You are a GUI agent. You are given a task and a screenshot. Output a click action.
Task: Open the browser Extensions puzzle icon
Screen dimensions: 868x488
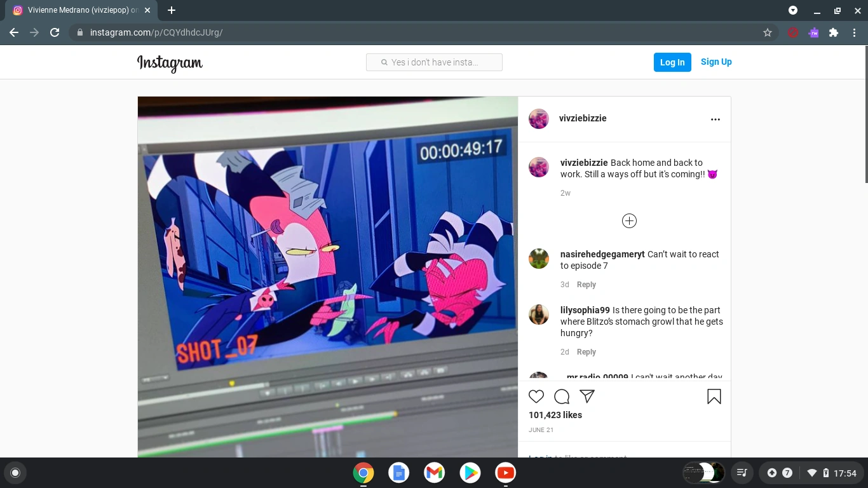click(x=834, y=32)
